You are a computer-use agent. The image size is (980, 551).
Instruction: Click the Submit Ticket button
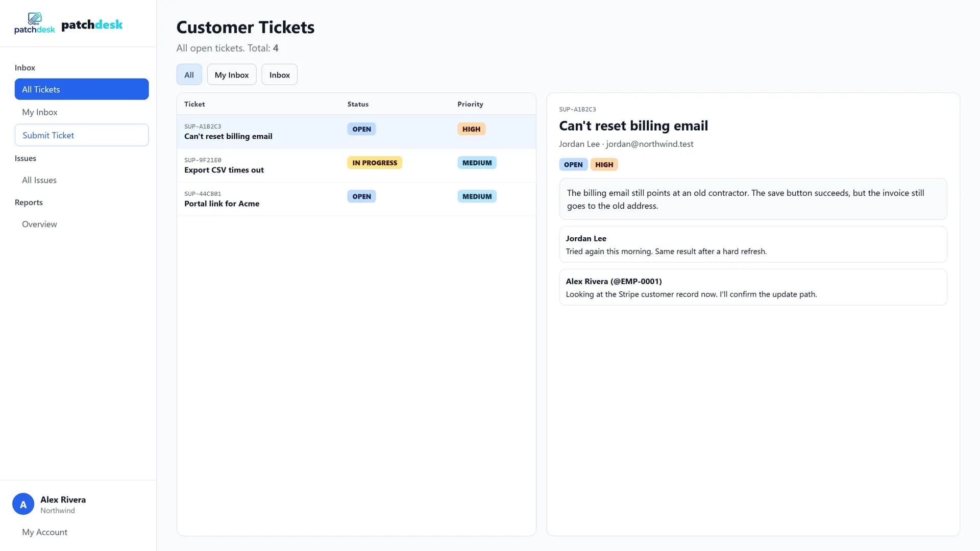(x=82, y=135)
